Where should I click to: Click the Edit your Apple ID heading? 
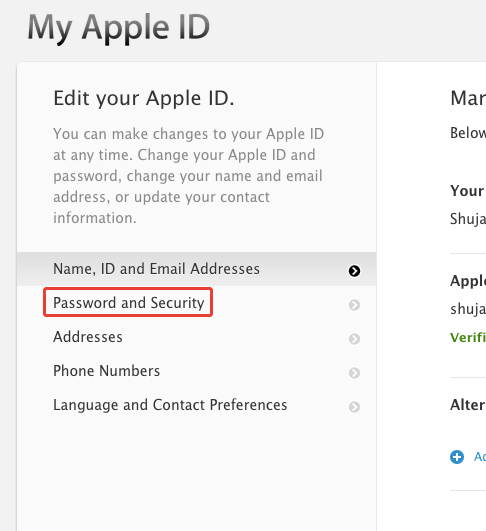(x=144, y=99)
